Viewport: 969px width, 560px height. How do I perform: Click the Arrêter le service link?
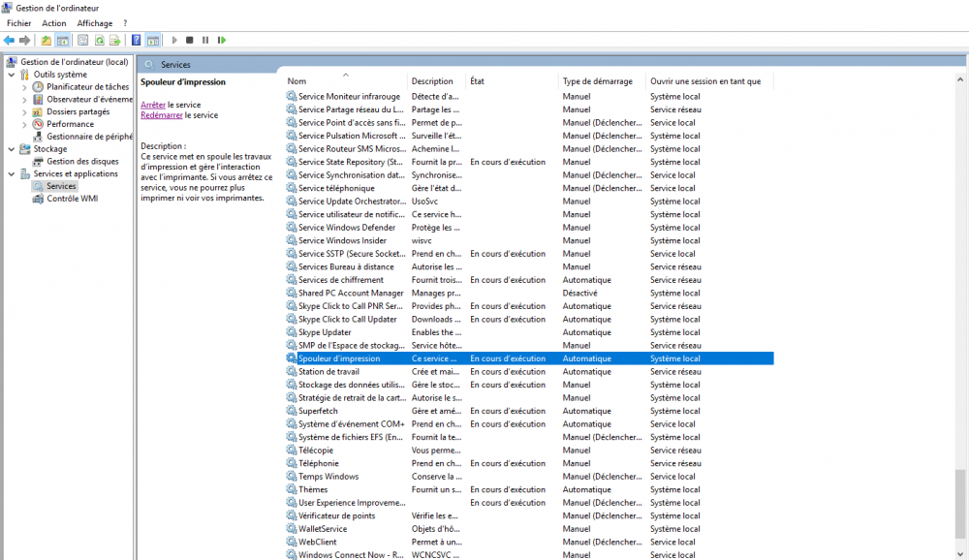coord(153,105)
